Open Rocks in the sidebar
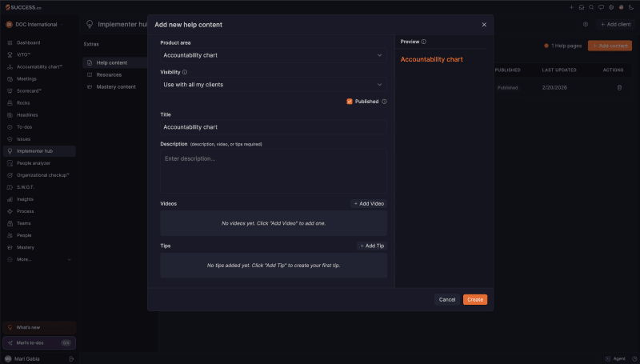 tap(39, 103)
